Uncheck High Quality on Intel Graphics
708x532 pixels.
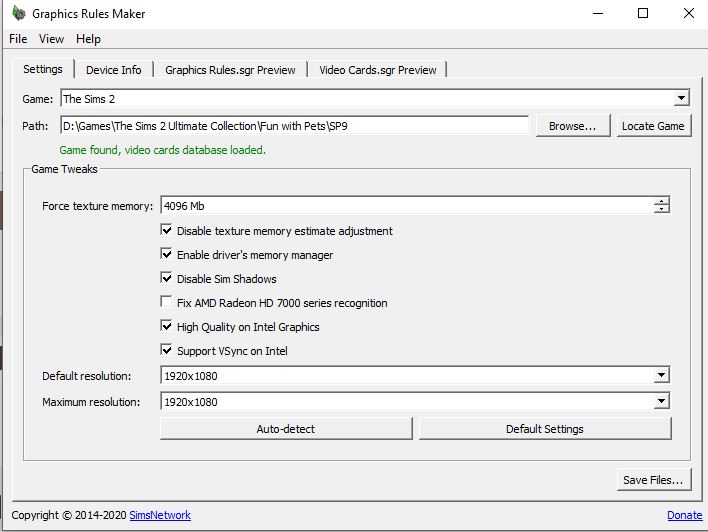tap(167, 327)
